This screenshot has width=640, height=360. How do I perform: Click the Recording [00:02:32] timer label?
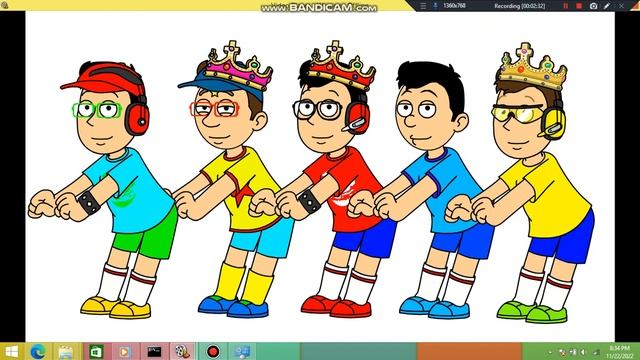(520, 6)
